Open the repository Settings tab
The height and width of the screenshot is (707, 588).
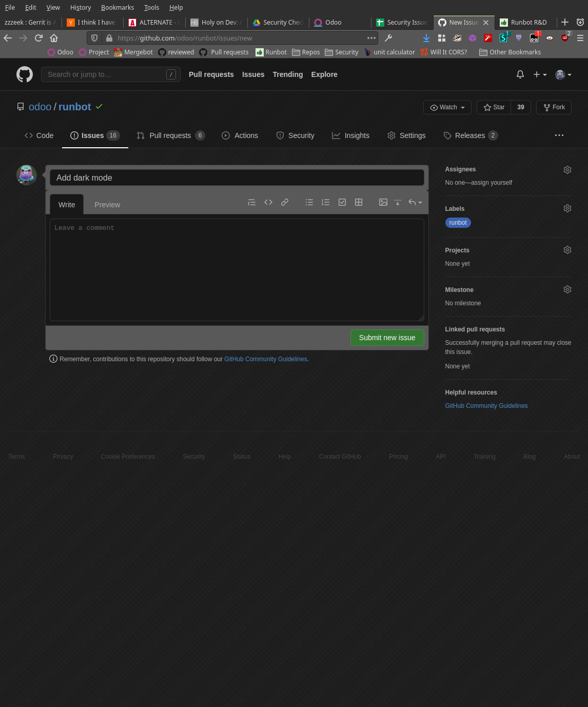pyautogui.click(x=406, y=135)
